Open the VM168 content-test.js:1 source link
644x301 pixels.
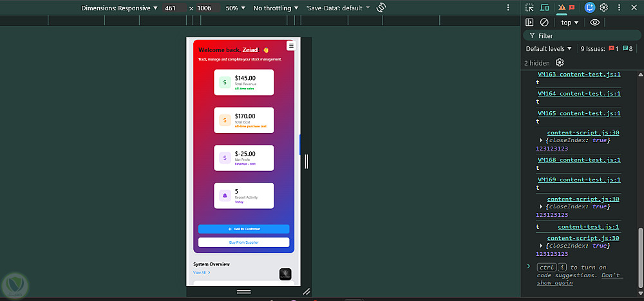(579, 160)
